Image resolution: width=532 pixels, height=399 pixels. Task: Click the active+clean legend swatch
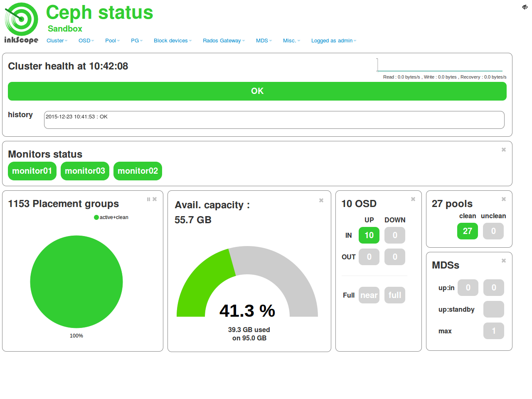(x=96, y=217)
